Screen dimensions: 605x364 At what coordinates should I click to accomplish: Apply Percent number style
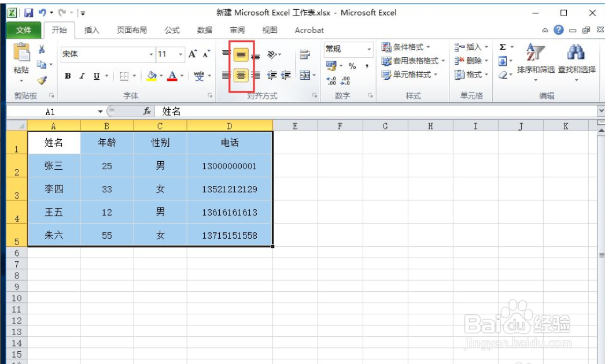(x=351, y=67)
